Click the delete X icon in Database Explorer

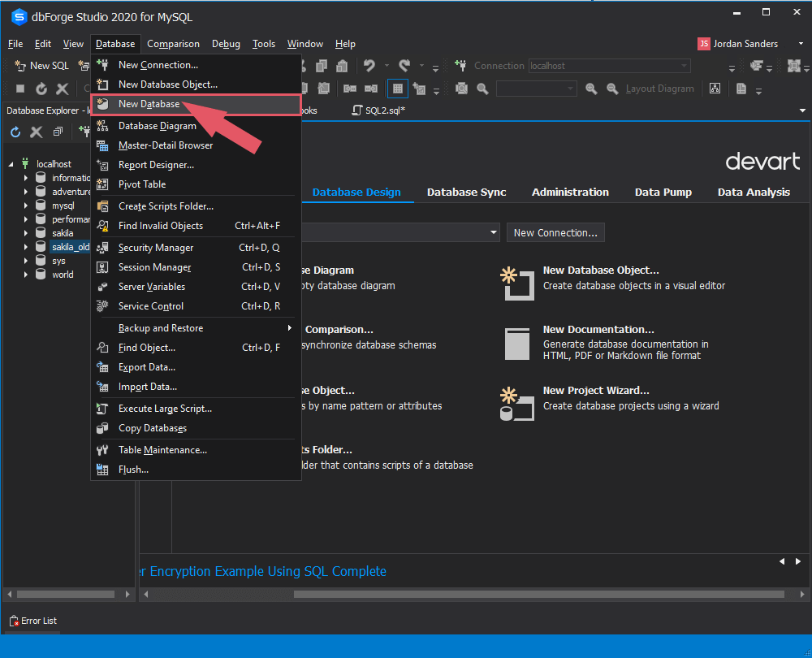[x=36, y=131]
